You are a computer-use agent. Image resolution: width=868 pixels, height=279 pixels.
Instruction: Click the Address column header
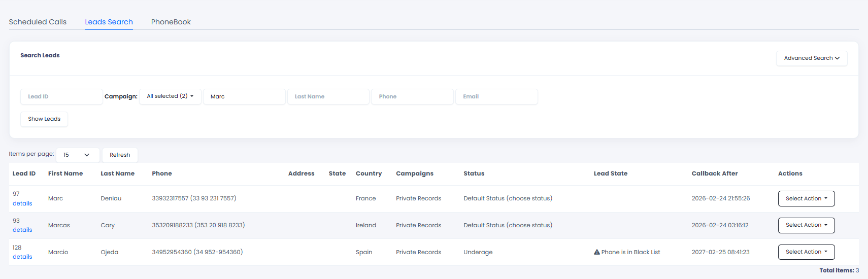[302, 173]
